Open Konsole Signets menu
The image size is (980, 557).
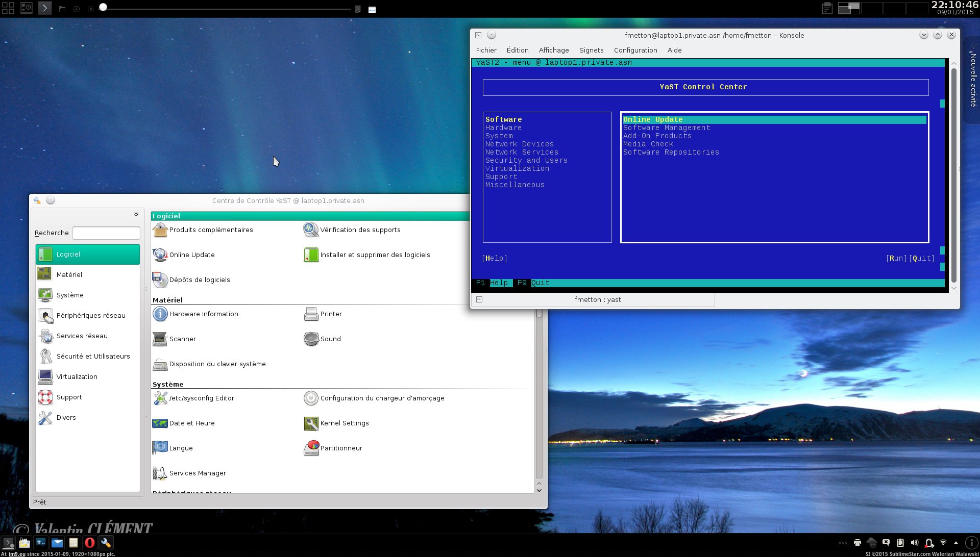[591, 50]
